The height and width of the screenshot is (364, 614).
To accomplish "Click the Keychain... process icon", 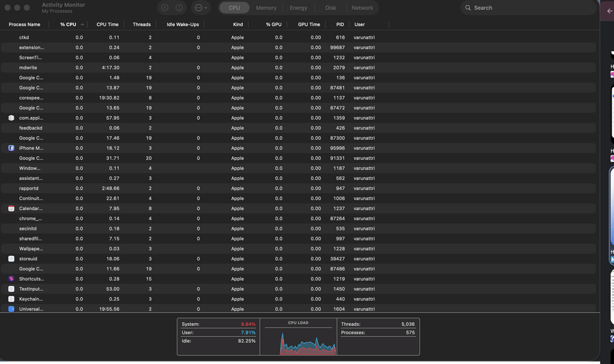I will (x=11, y=299).
